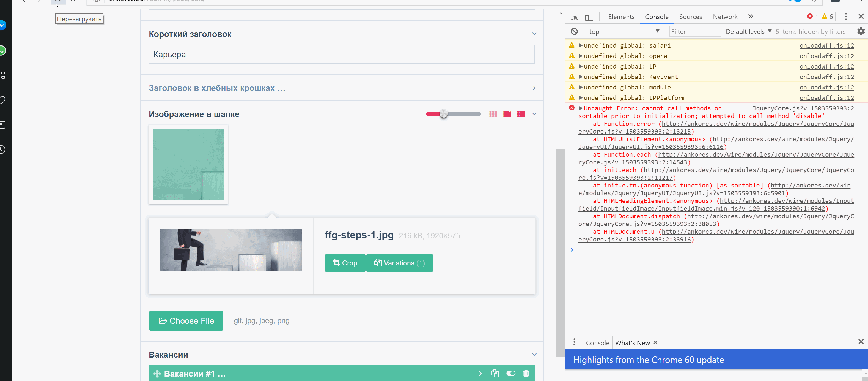Screen dimensions: 868x381
Task: Select the grid view icon above the header image
Action: (x=493, y=114)
